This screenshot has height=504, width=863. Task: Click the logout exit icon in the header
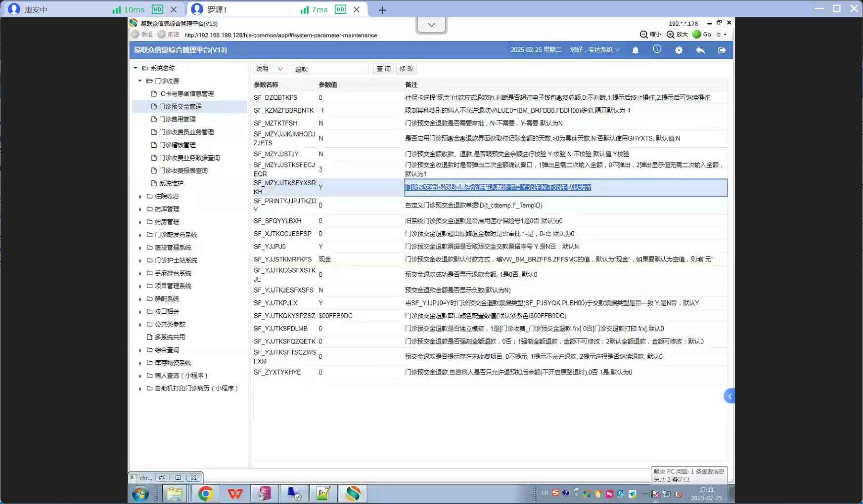point(722,50)
